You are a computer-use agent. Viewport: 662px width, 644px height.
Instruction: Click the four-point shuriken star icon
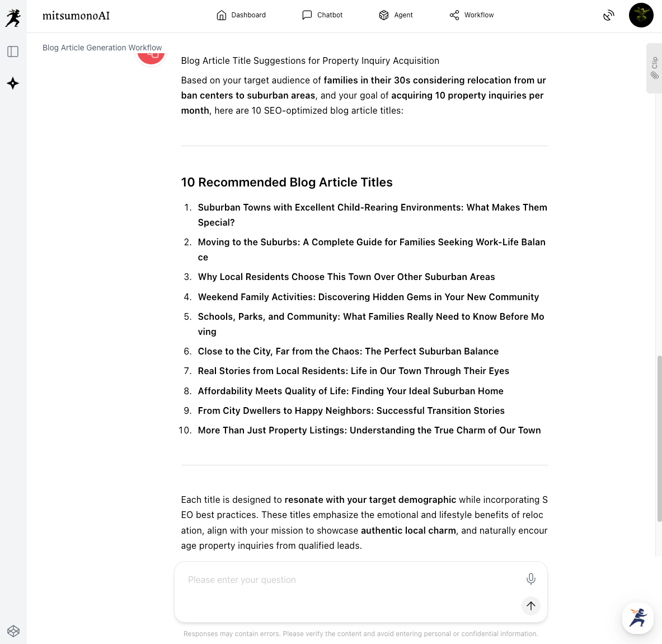click(x=13, y=83)
